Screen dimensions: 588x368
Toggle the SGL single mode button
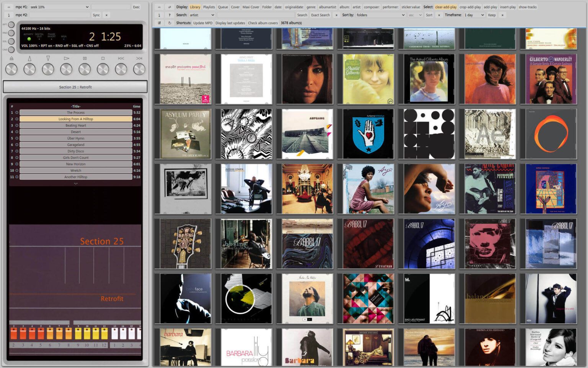[x=11, y=41]
